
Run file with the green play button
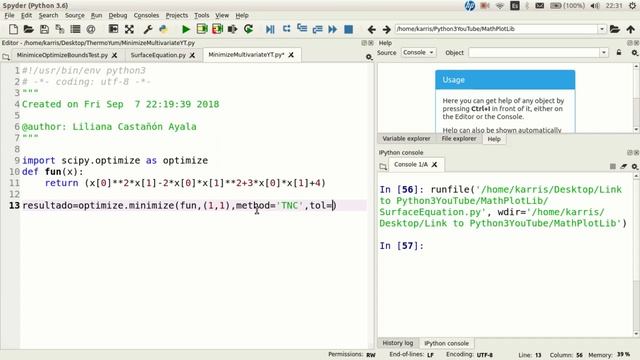pyautogui.click(x=186, y=29)
